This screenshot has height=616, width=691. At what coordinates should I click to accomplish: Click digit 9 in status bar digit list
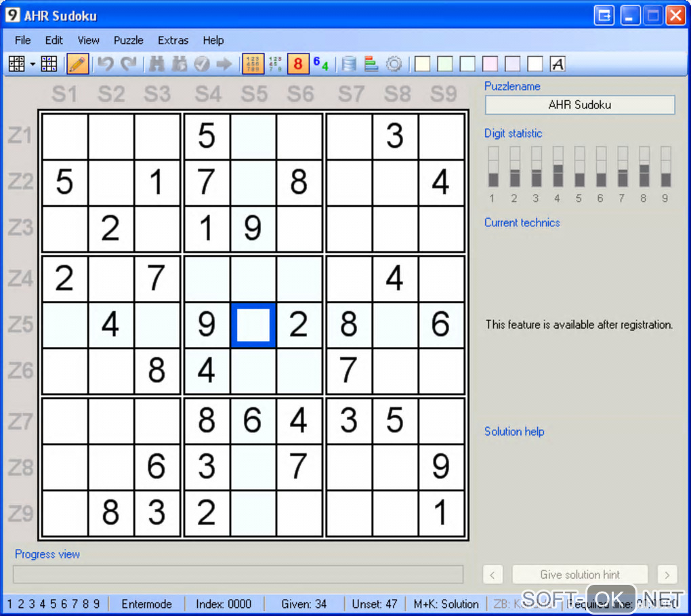click(96, 604)
